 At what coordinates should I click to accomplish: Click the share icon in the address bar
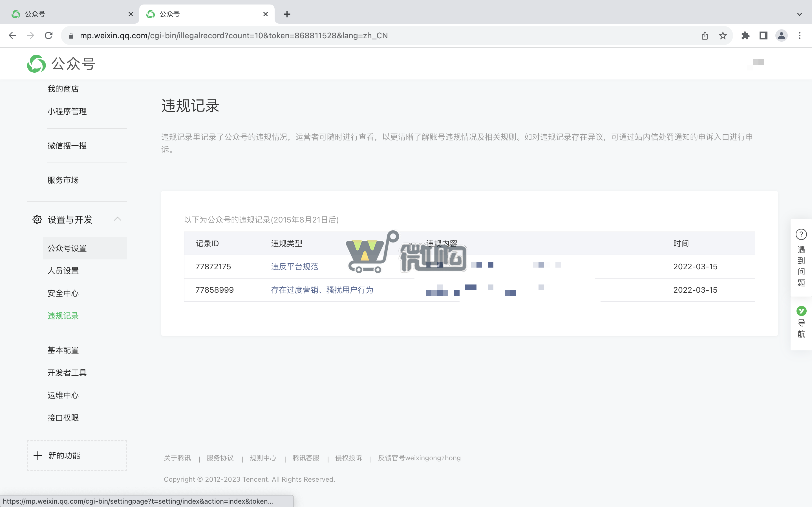pyautogui.click(x=704, y=35)
